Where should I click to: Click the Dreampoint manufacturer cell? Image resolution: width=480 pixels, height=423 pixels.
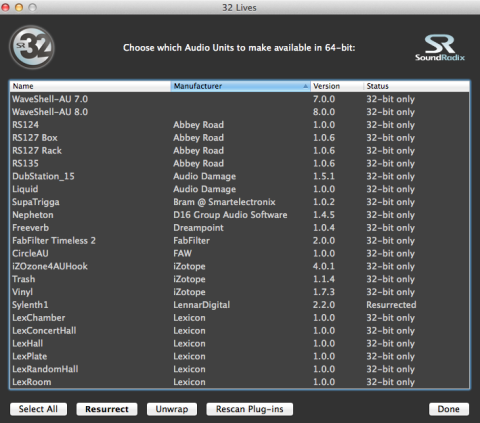[198, 228]
